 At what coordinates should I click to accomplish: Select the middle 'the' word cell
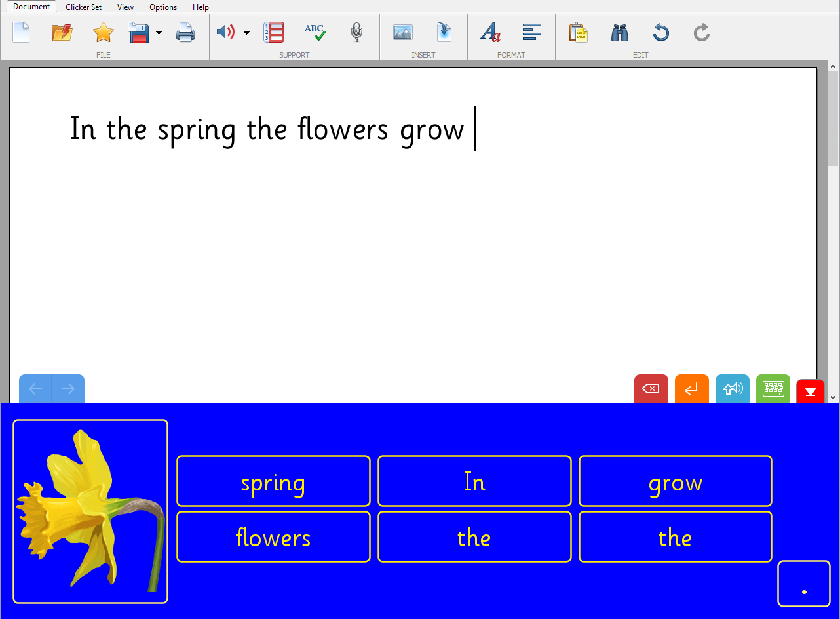point(474,537)
